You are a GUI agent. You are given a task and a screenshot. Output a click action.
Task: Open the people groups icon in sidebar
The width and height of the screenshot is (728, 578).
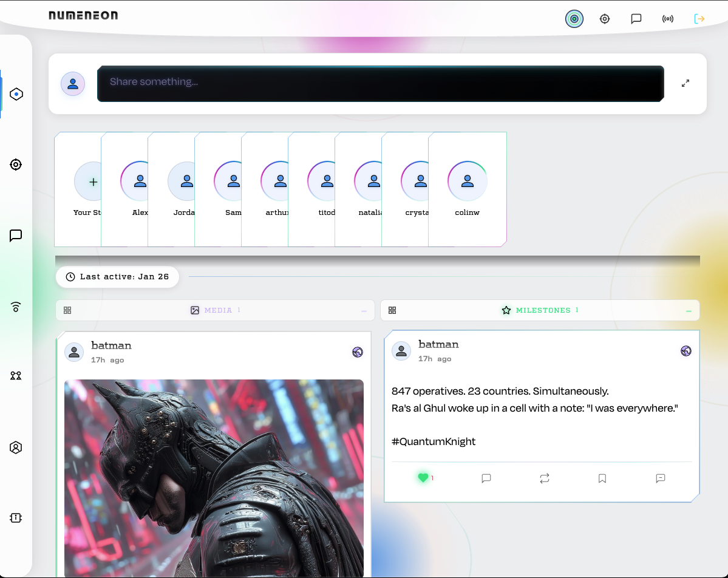[x=16, y=376]
